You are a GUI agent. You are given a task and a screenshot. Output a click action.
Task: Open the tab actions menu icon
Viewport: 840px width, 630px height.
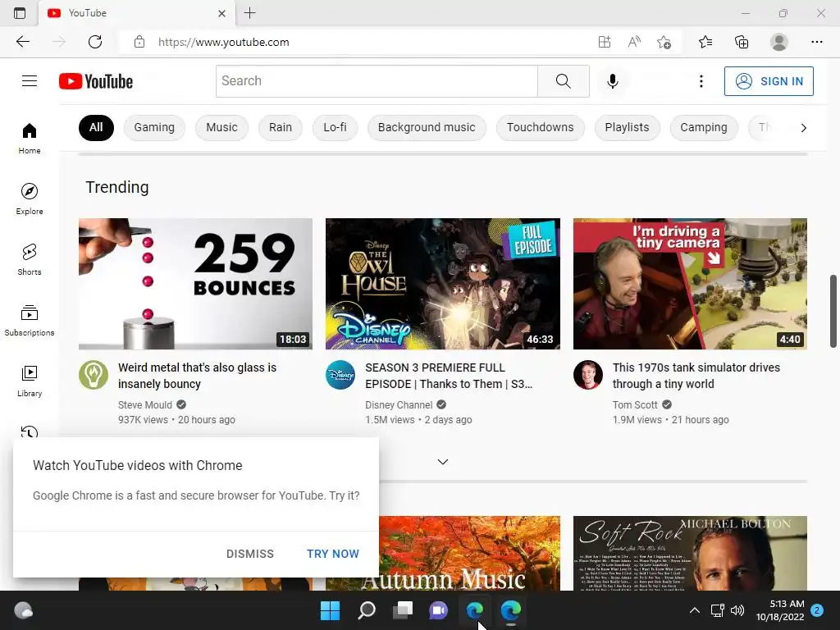[20, 13]
